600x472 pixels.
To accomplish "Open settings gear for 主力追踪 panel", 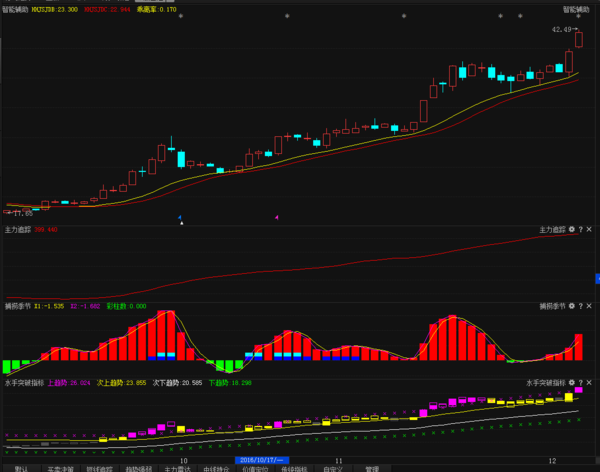I will (x=572, y=229).
